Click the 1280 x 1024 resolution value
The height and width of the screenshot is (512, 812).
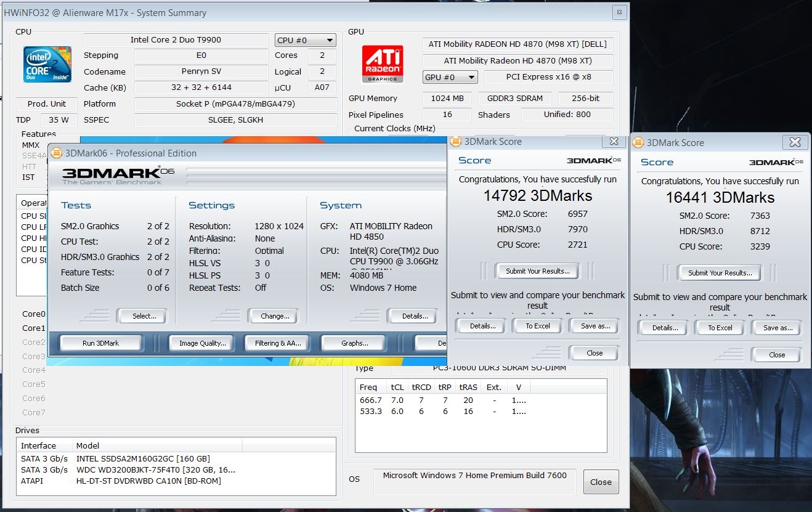click(279, 226)
